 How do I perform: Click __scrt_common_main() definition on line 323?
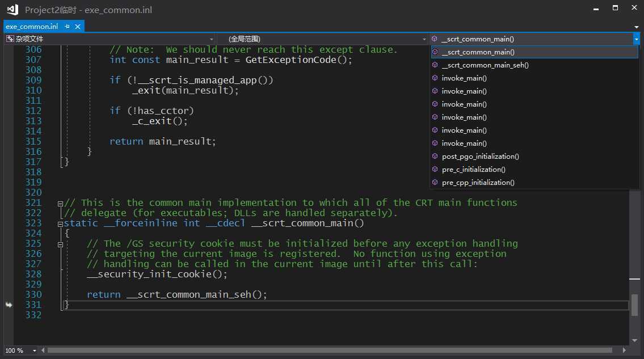coord(307,223)
